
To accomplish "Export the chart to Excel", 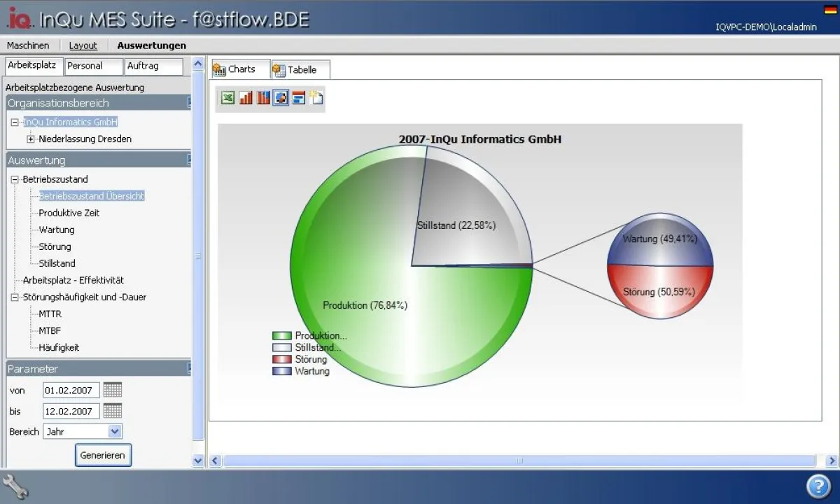I will 227,98.
